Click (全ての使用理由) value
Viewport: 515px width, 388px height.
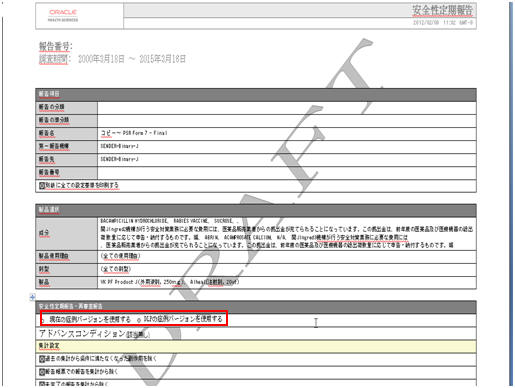tap(120, 256)
